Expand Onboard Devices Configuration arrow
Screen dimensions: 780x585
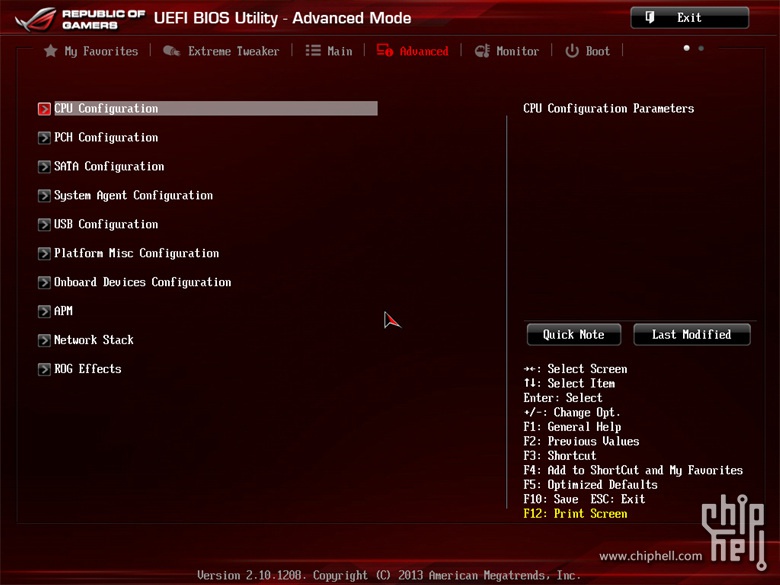(x=44, y=283)
